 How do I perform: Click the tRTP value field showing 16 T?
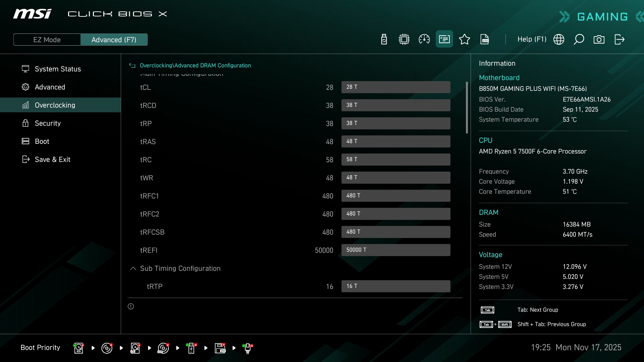396,286
